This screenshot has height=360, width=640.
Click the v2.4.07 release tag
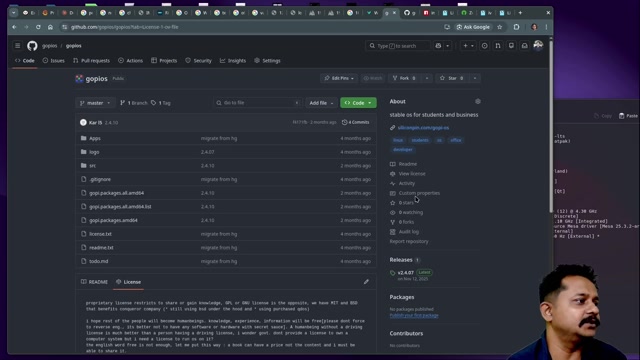pos(405,272)
